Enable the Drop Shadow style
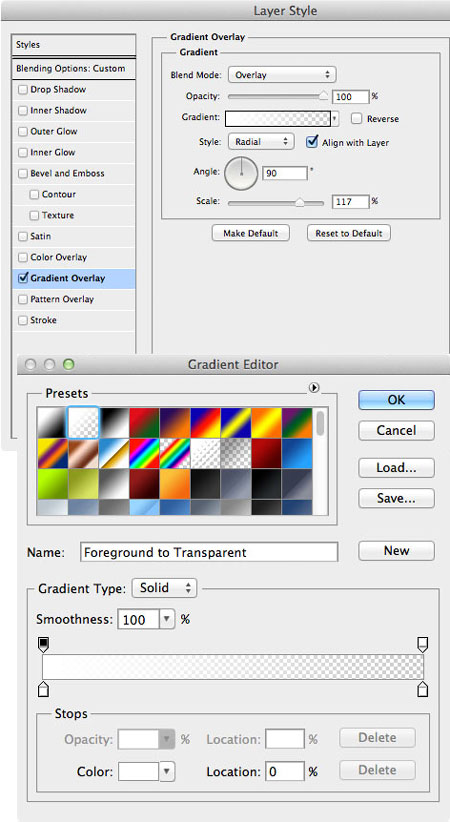The width and height of the screenshot is (450, 822). 23,90
